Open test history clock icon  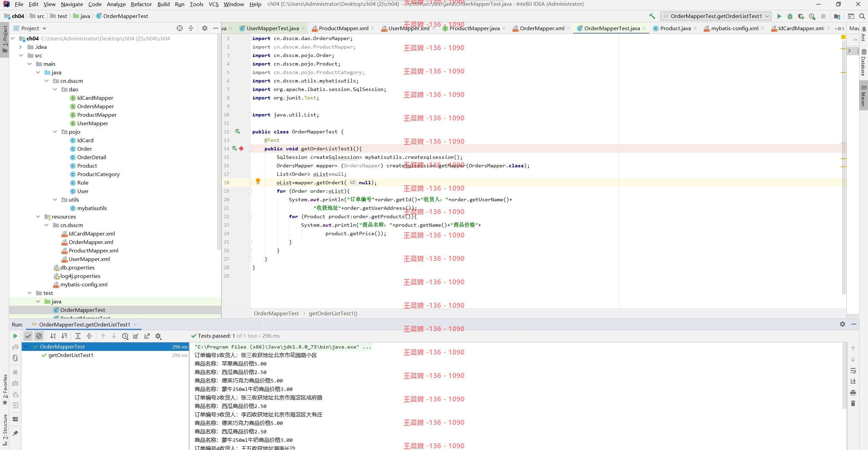[x=125, y=336]
